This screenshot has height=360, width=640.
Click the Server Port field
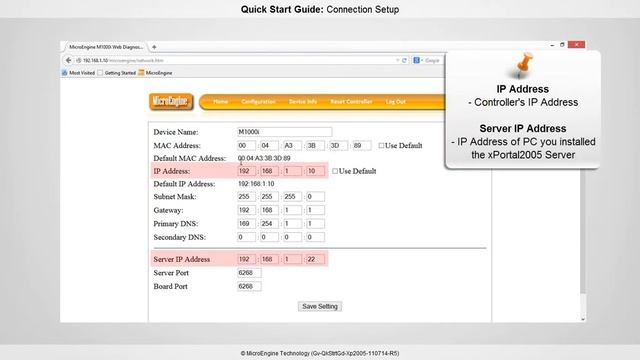pos(249,273)
